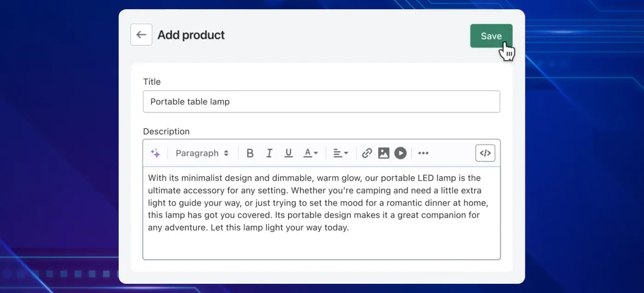Image resolution: width=644 pixels, height=293 pixels.
Task: Open the AI sparkle text generator
Action: tap(155, 153)
